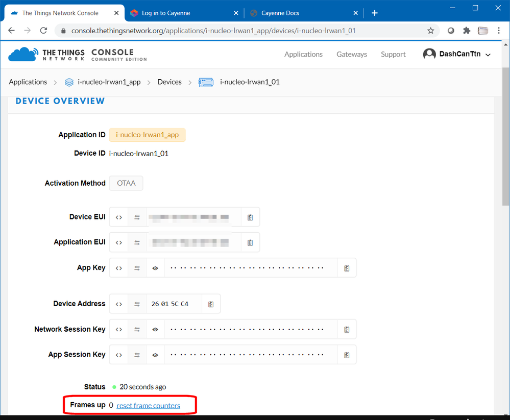Swap byte order of Device EUI
510x420 pixels.
(137, 217)
